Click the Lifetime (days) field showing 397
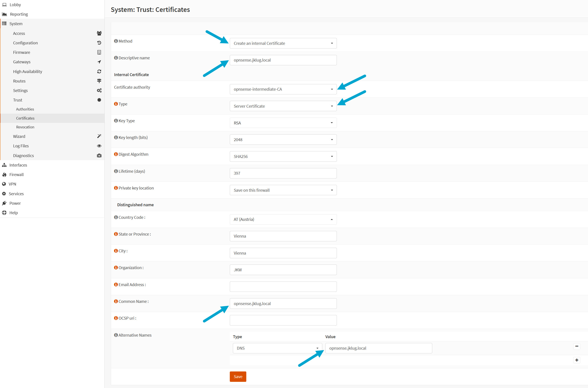 [283, 173]
